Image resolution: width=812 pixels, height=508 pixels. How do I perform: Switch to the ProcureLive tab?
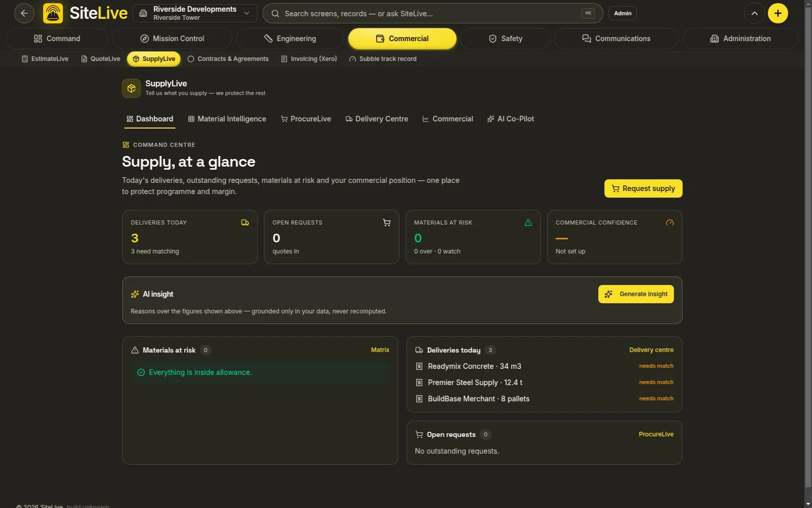(306, 119)
